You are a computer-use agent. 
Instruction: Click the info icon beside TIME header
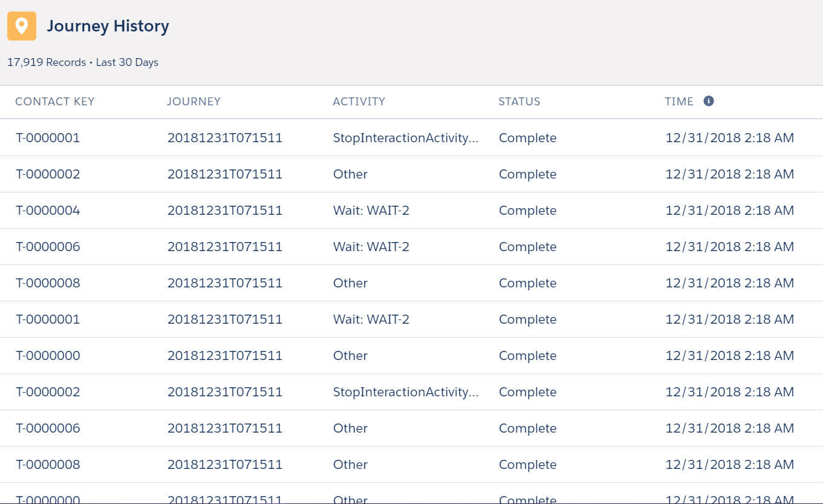click(x=709, y=101)
